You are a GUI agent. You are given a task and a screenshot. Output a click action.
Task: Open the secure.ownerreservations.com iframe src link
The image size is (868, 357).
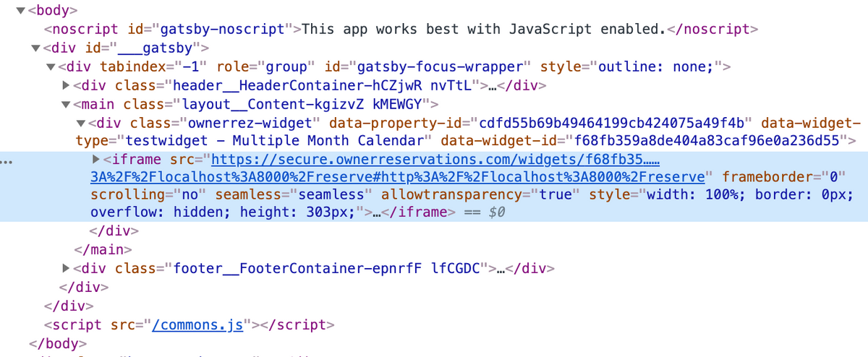point(398,168)
